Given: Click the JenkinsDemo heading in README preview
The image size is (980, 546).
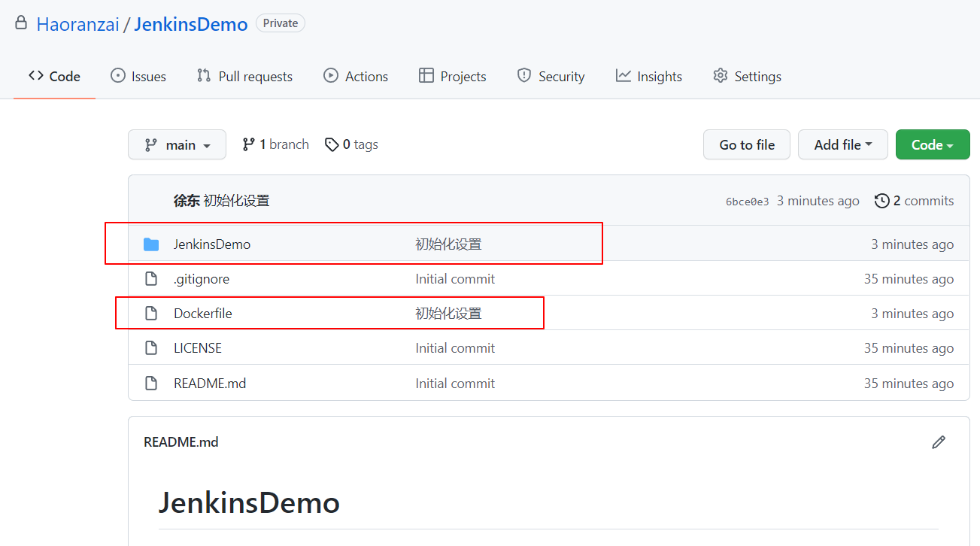Looking at the screenshot, I should tap(249, 502).
